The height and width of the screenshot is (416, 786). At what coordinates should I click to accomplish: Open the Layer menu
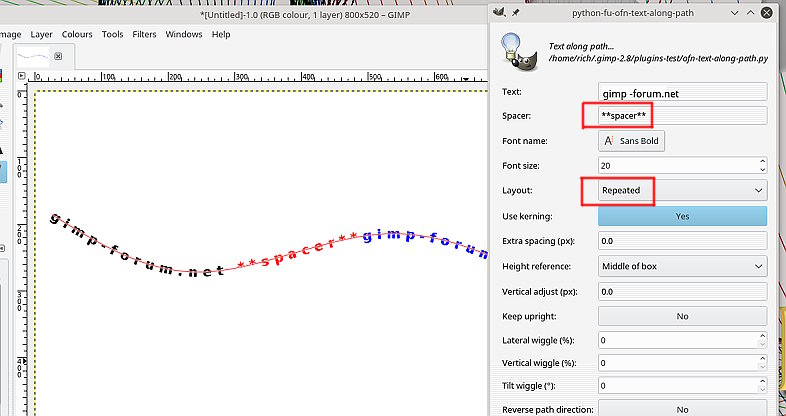click(x=41, y=34)
